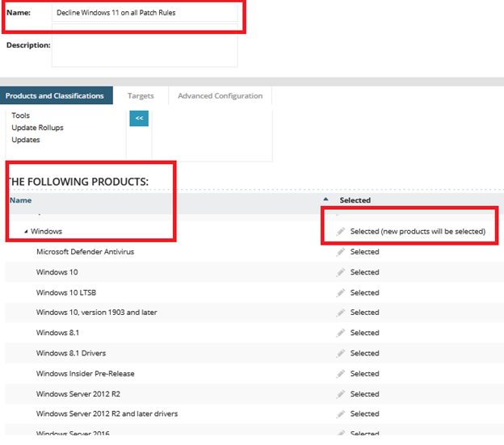Viewport: 504px width, 445px height.
Task: Open the Advanced Configuration tab
Action: (220, 96)
